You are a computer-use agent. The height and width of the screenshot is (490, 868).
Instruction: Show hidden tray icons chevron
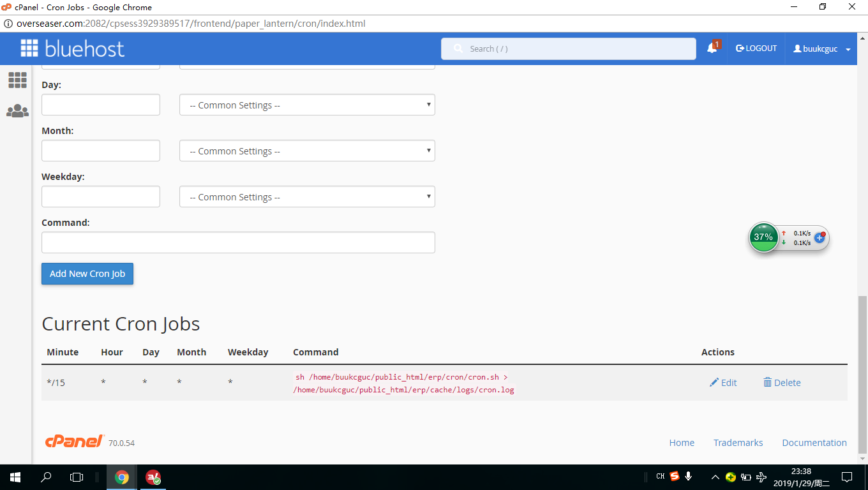(x=715, y=477)
